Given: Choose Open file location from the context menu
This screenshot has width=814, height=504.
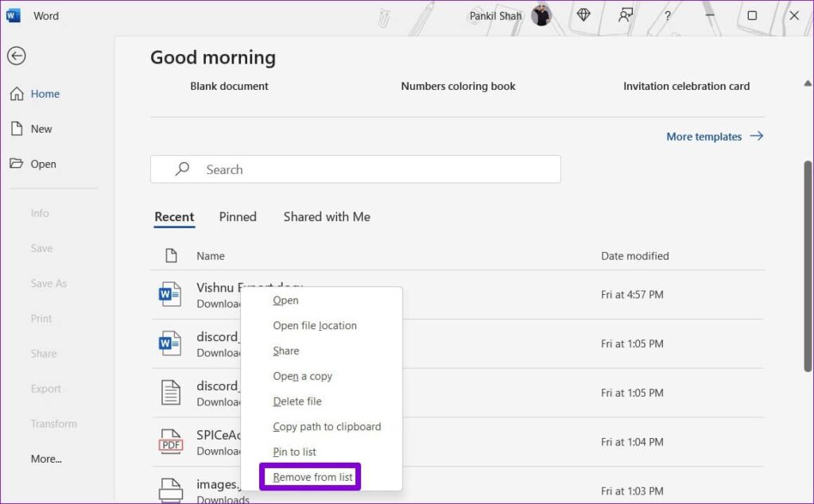Looking at the screenshot, I should (x=315, y=325).
